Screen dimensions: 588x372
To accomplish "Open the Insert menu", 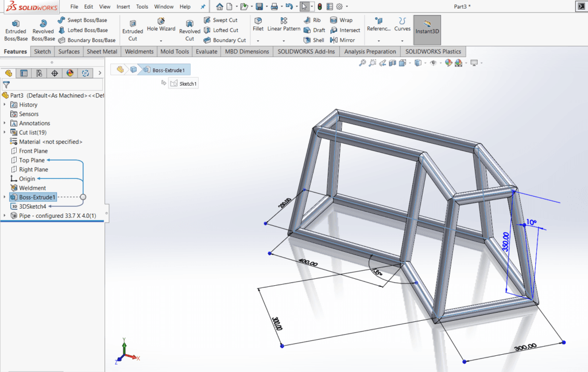I will coord(123,7).
